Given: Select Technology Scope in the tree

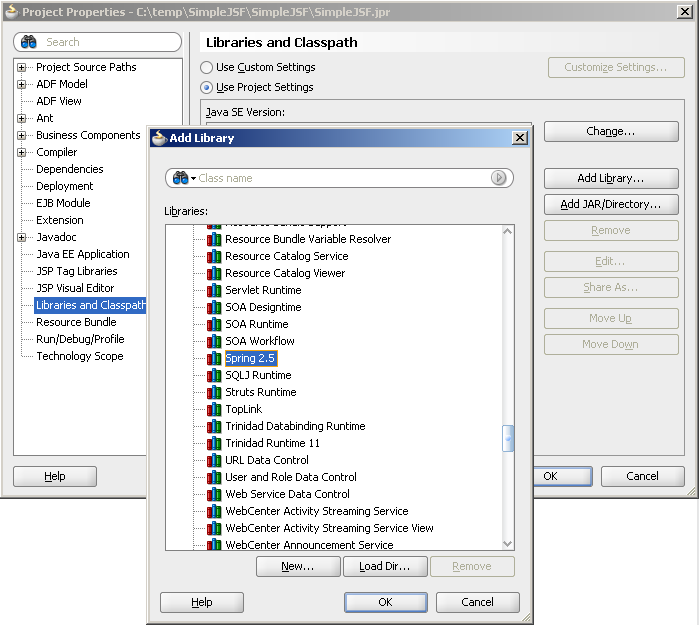Looking at the screenshot, I should pos(80,356).
